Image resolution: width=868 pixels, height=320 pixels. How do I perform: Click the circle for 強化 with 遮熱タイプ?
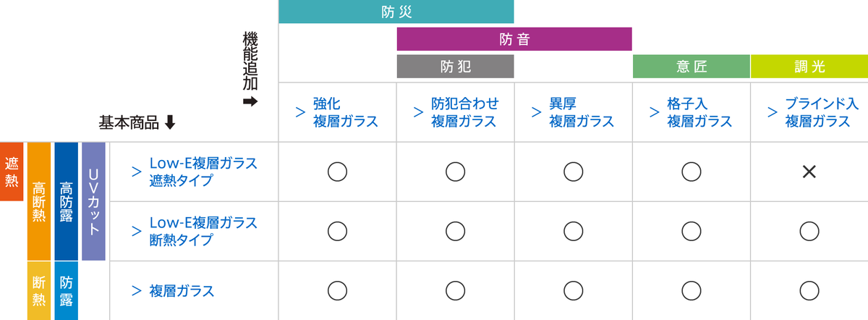337,172
